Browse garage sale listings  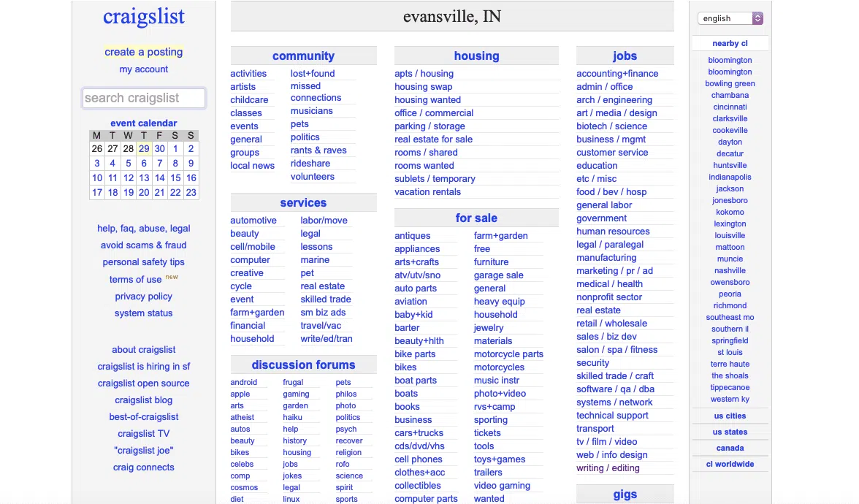pyautogui.click(x=498, y=275)
